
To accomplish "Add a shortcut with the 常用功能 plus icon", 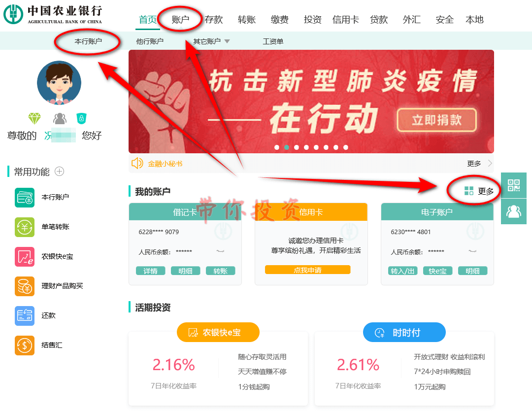I will (60, 172).
